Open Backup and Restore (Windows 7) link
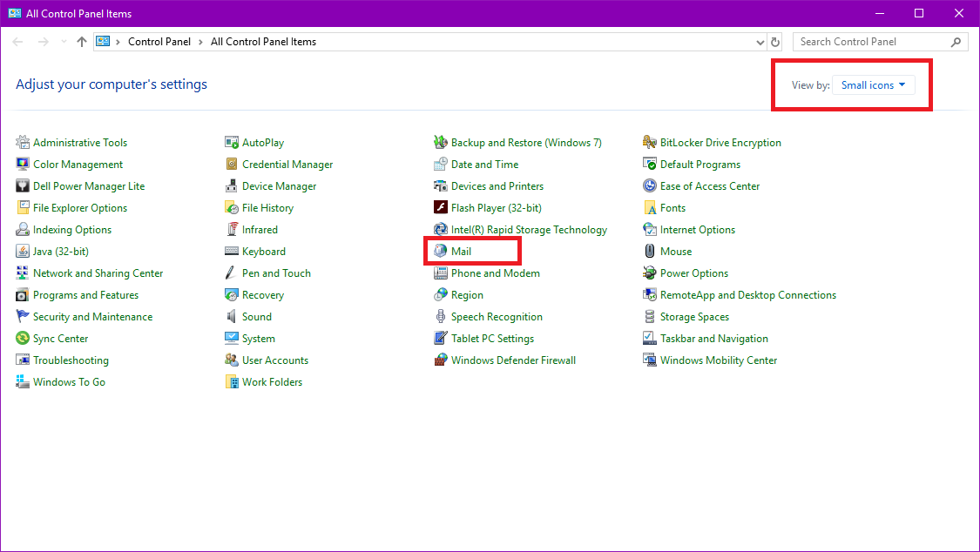 (526, 143)
